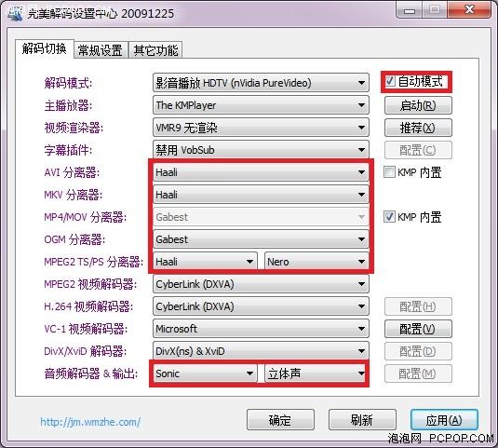The width and height of the screenshot is (498, 448).
Task: Open the MKV 分离器 Haali dropdown
Action: [261, 195]
